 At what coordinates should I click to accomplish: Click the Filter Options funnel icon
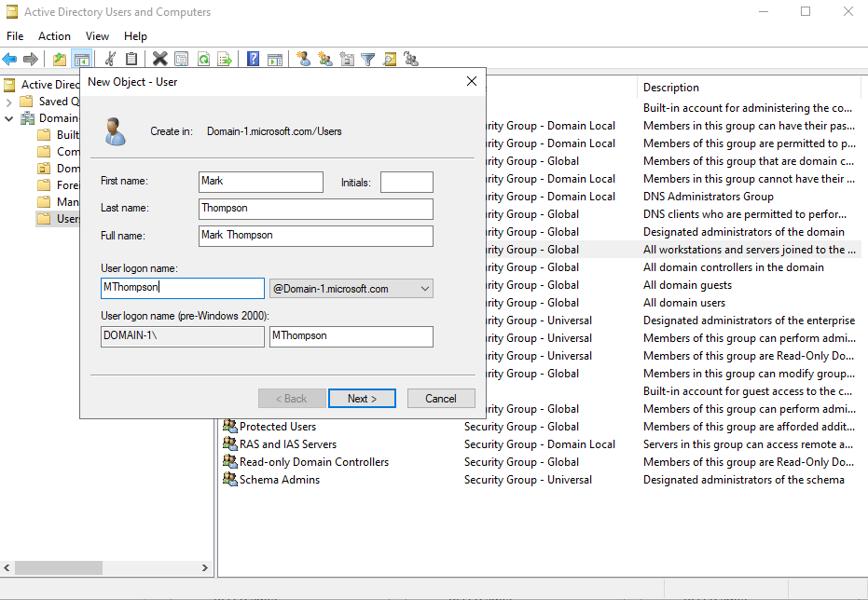(x=367, y=59)
